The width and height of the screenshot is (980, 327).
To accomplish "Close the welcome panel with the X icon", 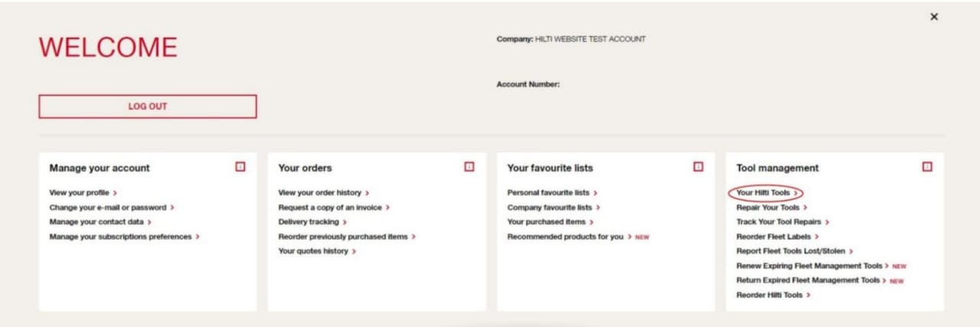I will click(934, 17).
